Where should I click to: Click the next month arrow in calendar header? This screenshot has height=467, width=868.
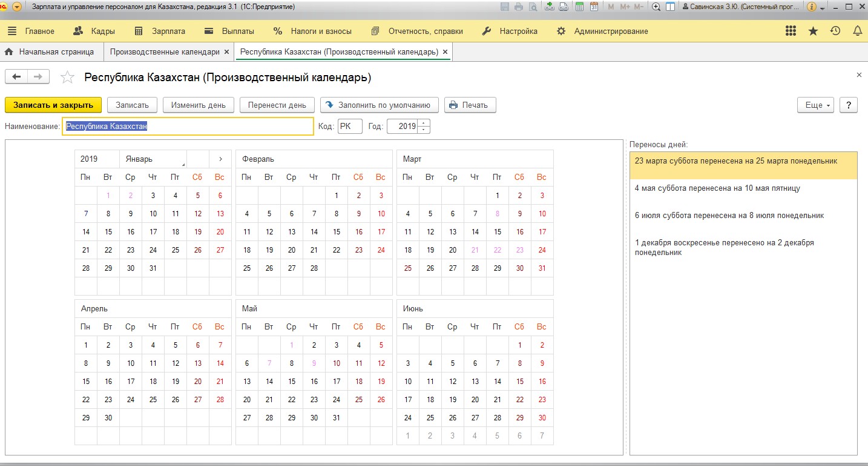pos(220,159)
